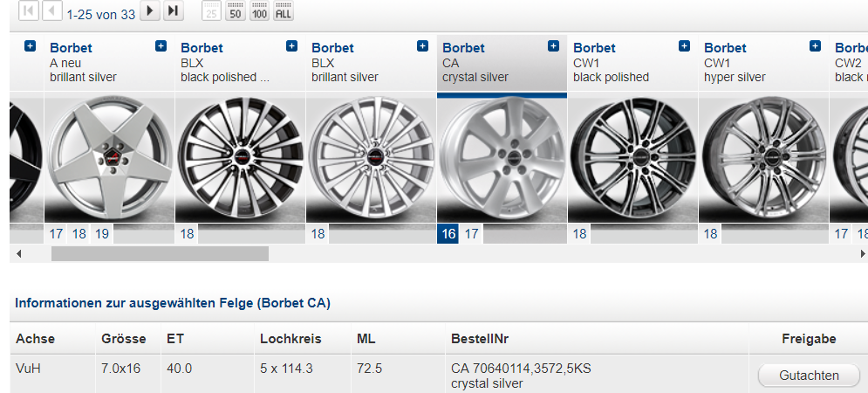This screenshot has width=868, height=393.
Task: Click Borbet BLX brillant silver title link
Action: pos(332,48)
